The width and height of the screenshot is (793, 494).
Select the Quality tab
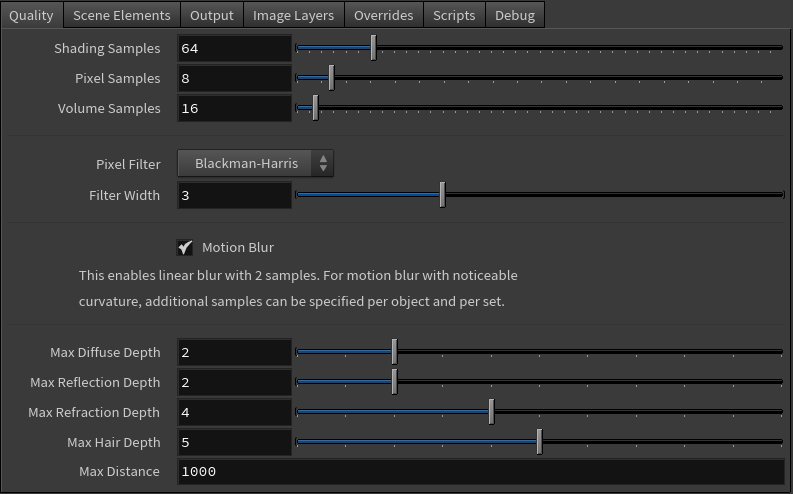31,15
